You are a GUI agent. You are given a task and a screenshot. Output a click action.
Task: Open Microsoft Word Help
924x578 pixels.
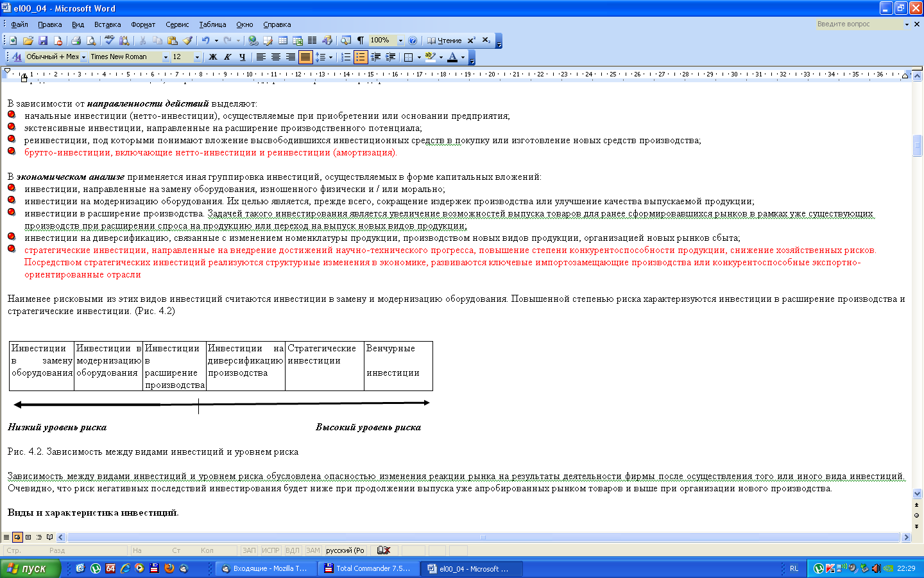pyautogui.click(x=413, y=40)
